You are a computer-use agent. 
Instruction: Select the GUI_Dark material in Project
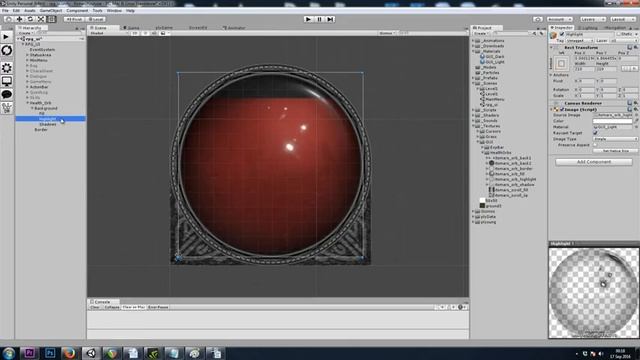coord(492,57)
